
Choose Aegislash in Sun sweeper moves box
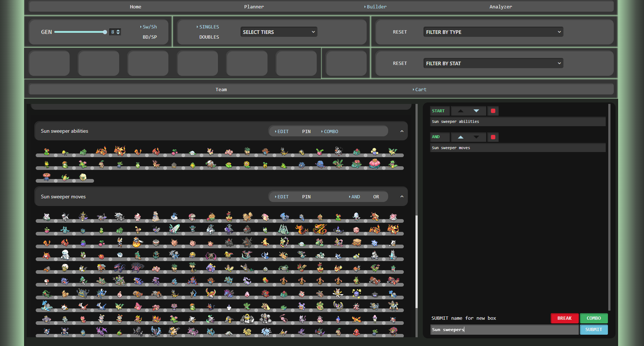pyautogui.click(x=83, y=216)
